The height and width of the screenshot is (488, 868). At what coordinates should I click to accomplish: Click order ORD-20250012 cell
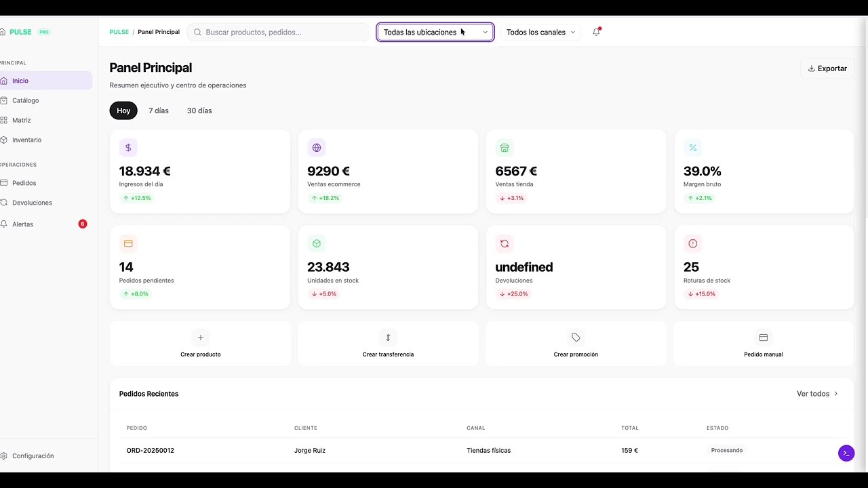click(x=151, y=451)
